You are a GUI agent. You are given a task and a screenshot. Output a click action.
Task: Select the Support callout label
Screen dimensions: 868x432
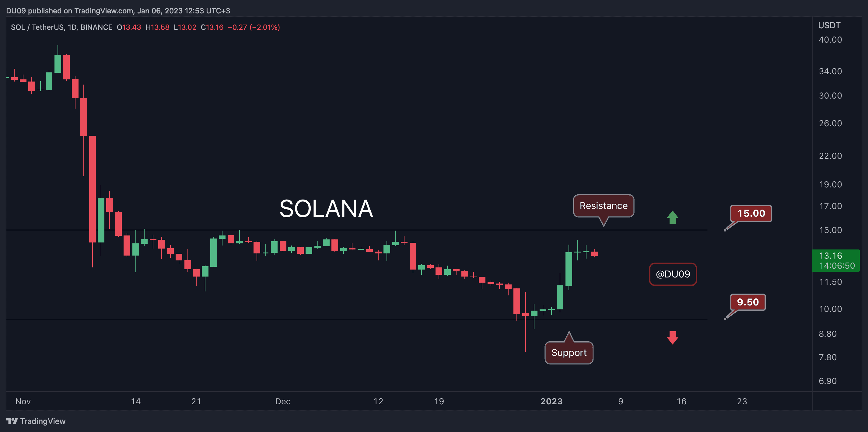(569, 353)
